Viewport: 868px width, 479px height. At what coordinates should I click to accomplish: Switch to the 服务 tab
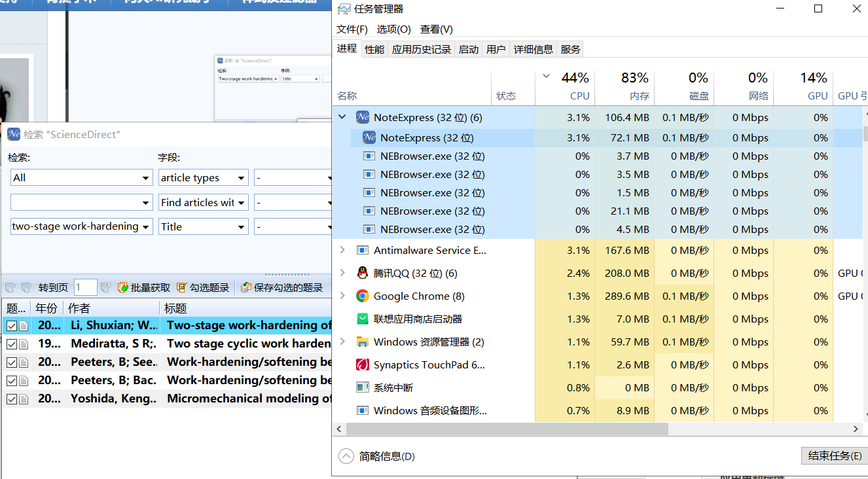tap(571, 49)
